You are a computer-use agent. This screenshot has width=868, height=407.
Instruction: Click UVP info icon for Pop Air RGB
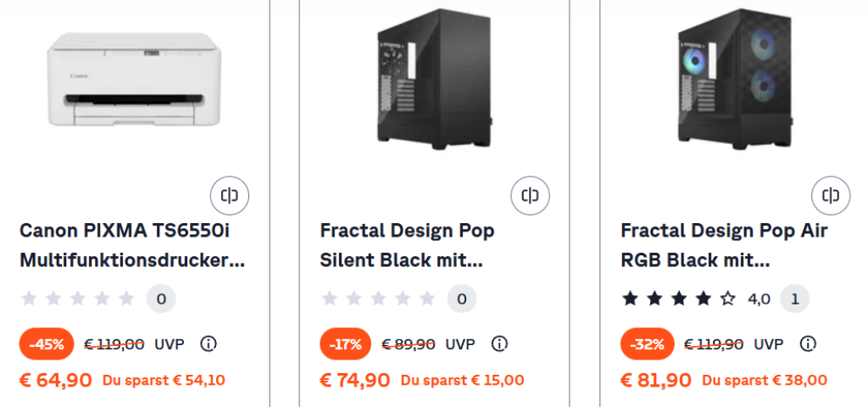pos(809,343)
